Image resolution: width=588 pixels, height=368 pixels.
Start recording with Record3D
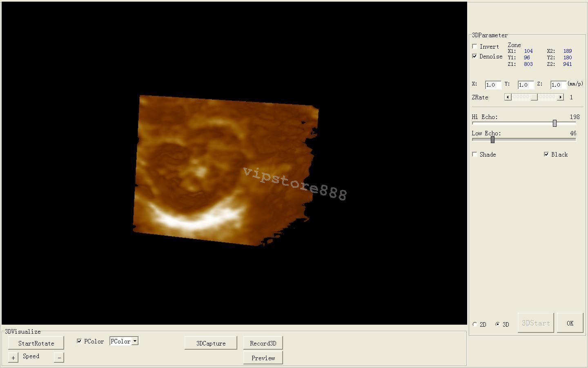click(263, 343)
